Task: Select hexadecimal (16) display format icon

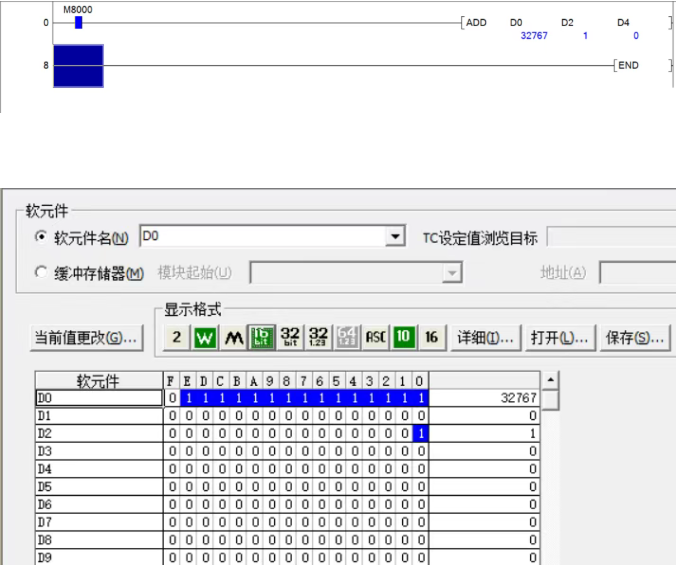Action: pyautogui.click(x=431, y=338)
